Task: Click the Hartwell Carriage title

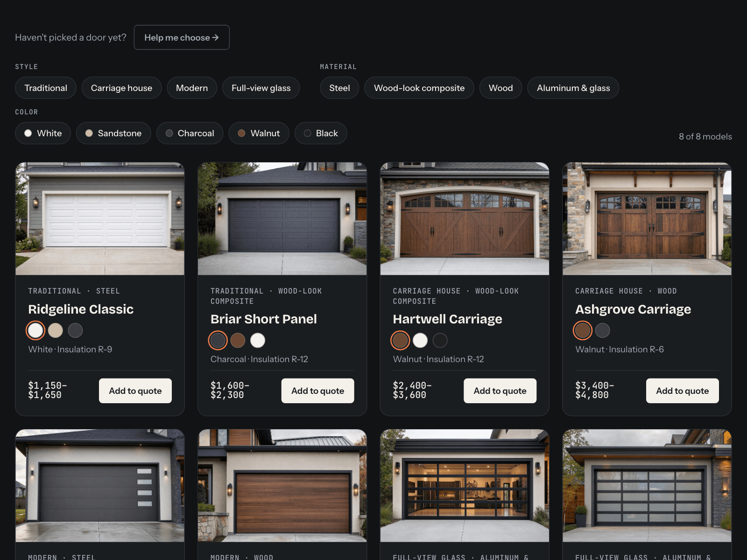Action: (448, 319)
